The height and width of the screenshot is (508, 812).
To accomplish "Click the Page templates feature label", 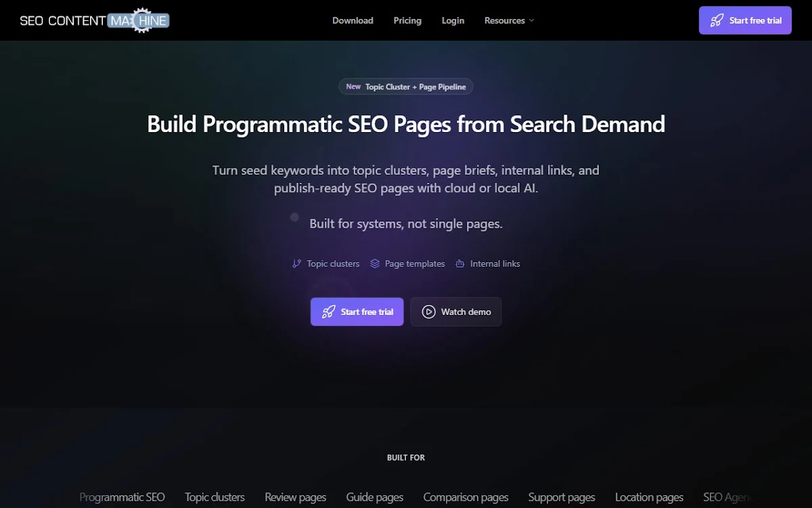I will [x=415, y=263].
